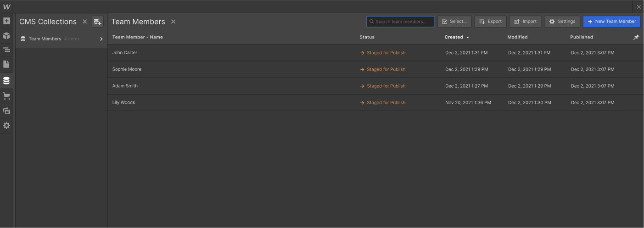Click Adam Smith's created date 1:27 PM
This screenshot has width=644, height=228.
(466, 86)
